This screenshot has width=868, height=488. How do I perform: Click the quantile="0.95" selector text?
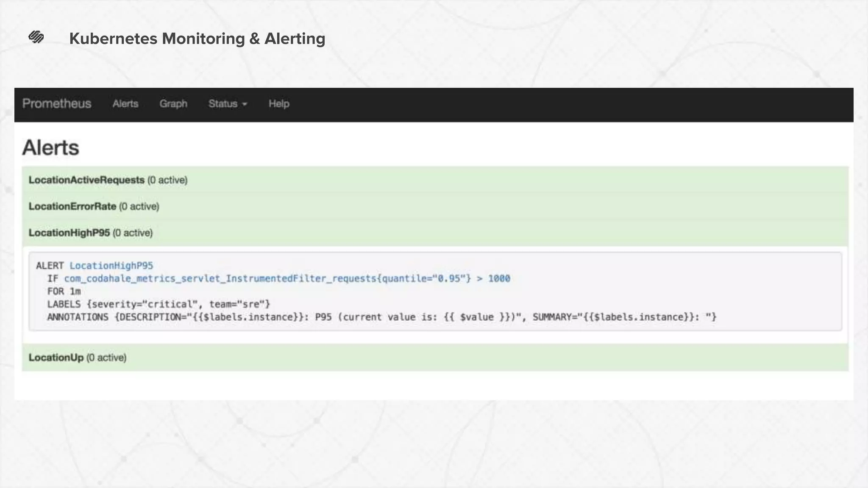[x=424, y=278]
